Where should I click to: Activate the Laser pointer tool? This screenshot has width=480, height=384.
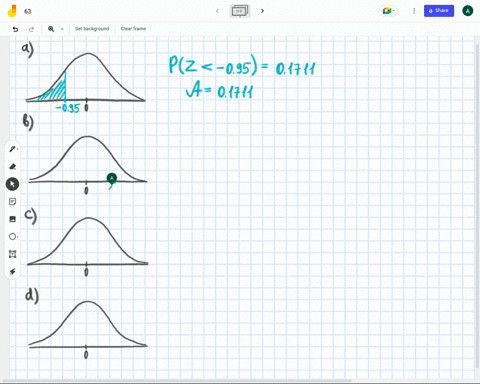point(12,272)
